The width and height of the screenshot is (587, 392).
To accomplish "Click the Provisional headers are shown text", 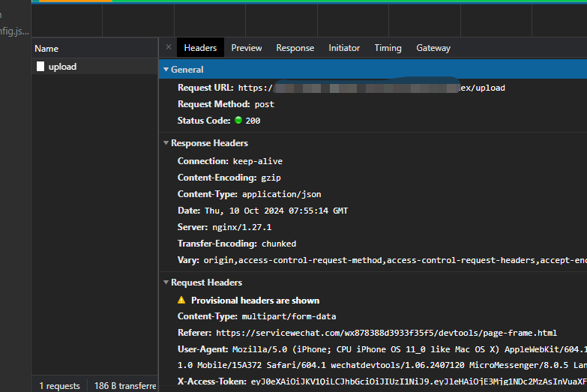I will click(x=256, y=301).
